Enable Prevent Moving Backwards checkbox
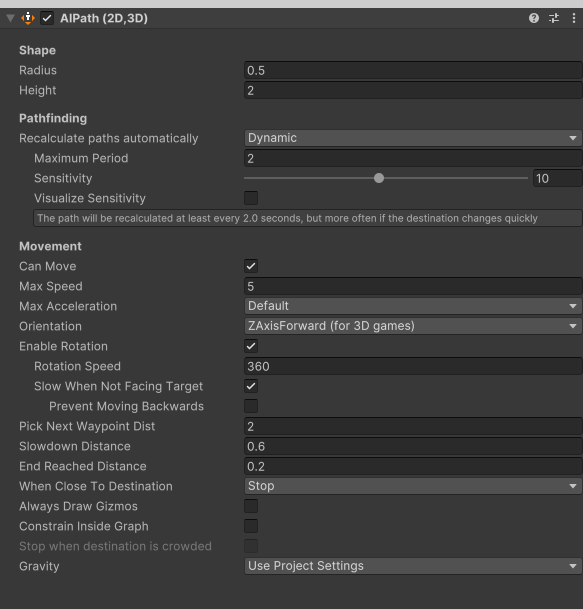583x609 pixels. [251, 406]
